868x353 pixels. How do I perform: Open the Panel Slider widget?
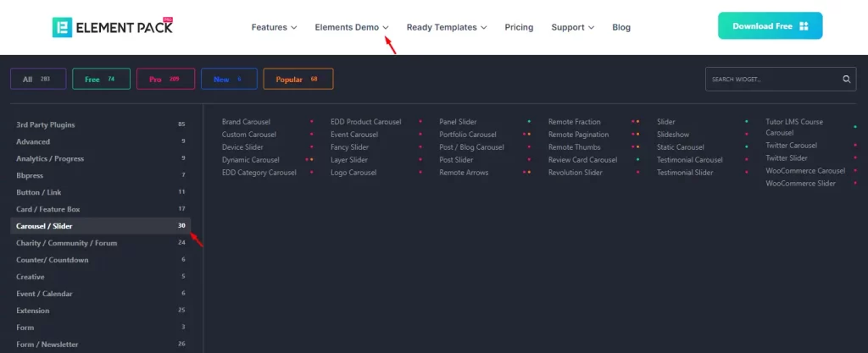click(x=458, y=122)
